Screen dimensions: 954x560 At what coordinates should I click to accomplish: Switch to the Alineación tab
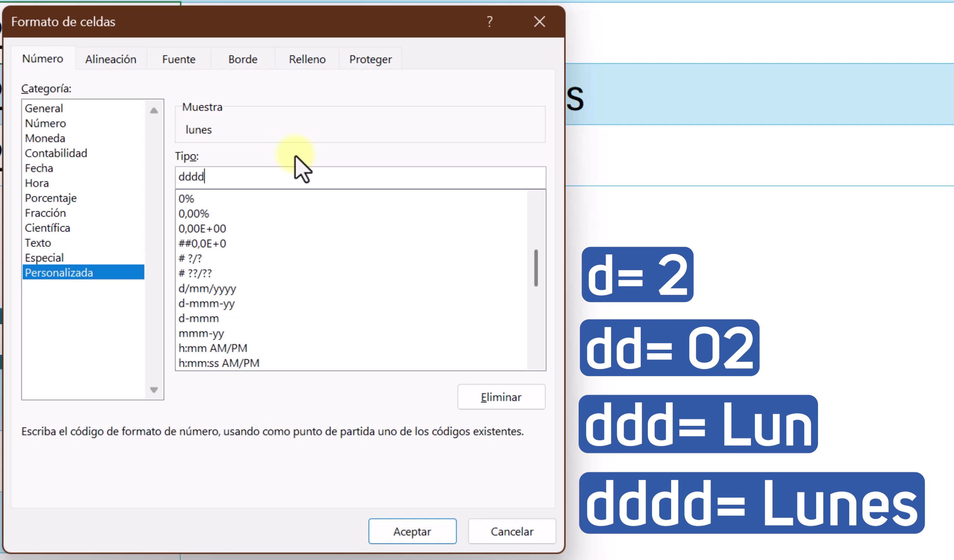pos(111,59)
